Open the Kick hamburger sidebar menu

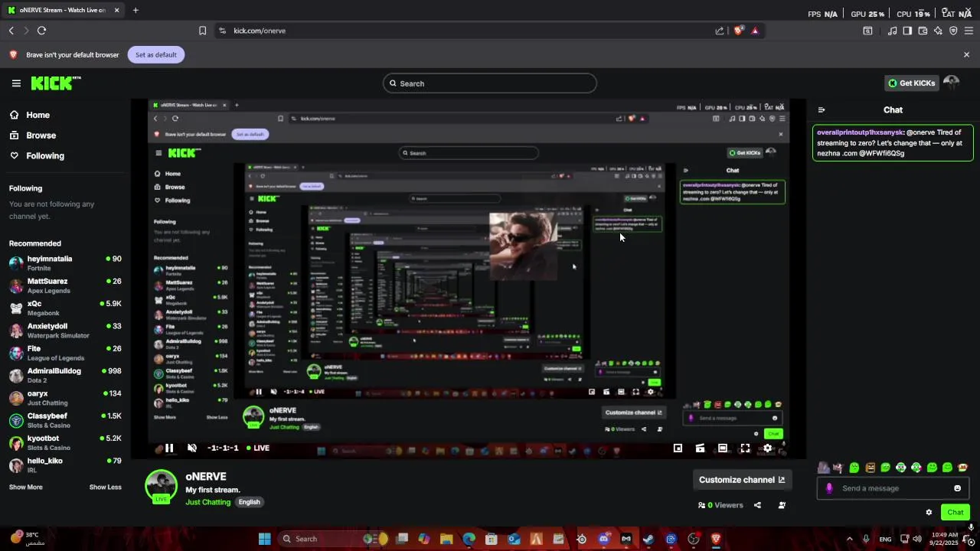point(16,83)
